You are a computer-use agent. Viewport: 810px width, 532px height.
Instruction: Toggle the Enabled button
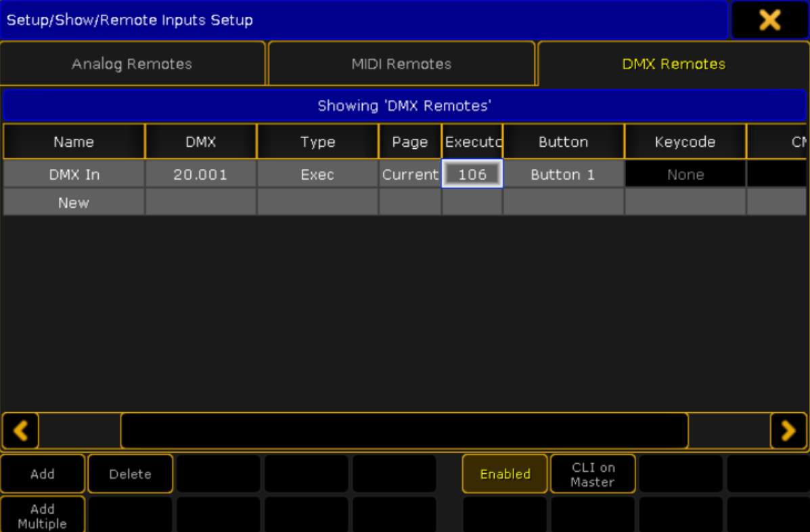click(505, 474)
